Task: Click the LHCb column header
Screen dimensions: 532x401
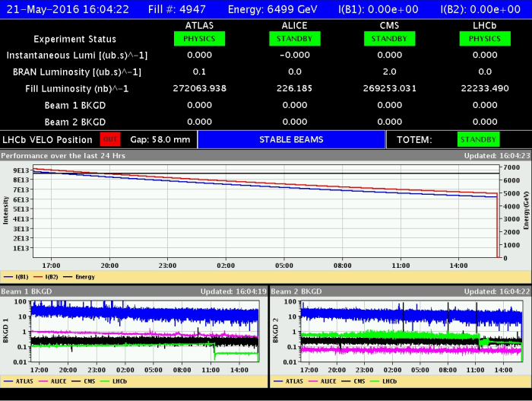Action: pyautogui.click(x=485, y=25)
